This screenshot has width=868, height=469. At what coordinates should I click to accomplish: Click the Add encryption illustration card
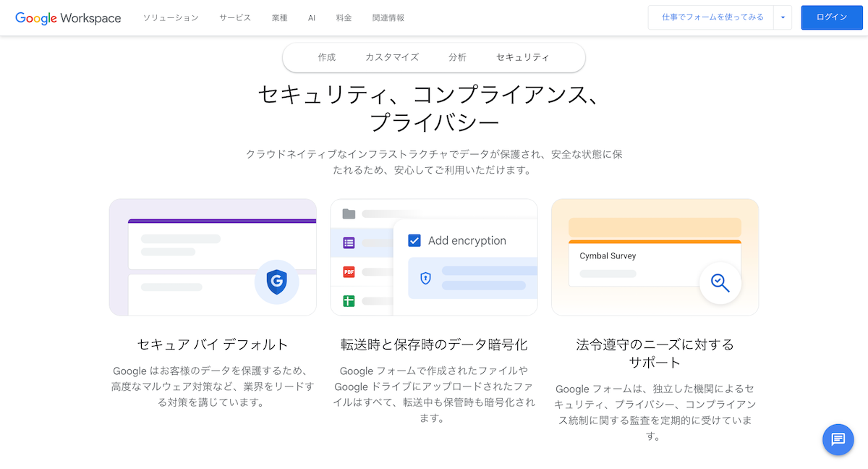click(434, 258)
